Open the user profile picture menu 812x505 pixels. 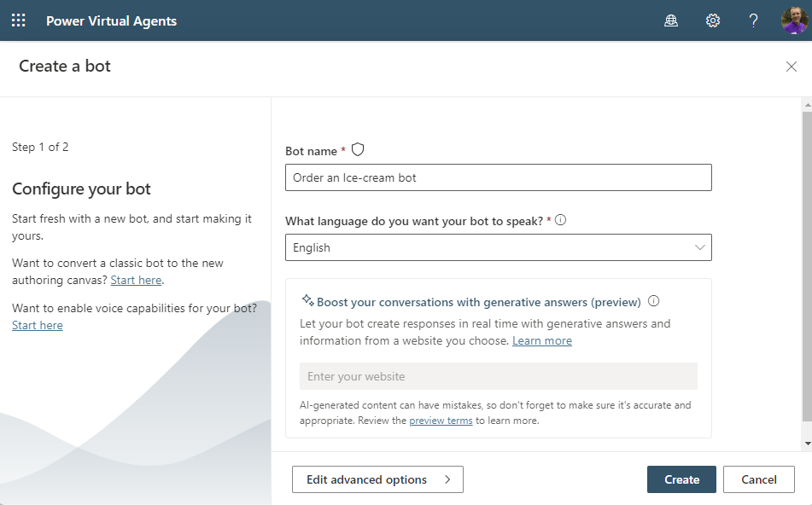tap(794, 20)
